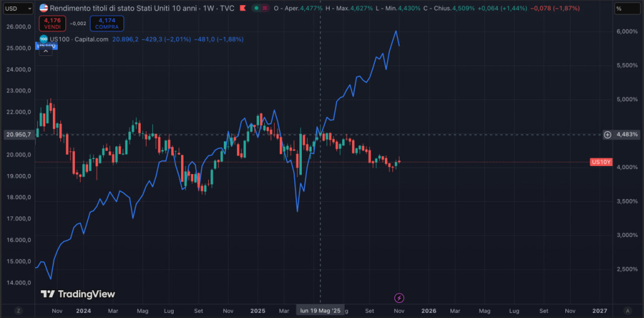The width and height of the screenshot is (644, 318).
Task: Click the US100 symbol logo icon
Action: tap(43, 39)
